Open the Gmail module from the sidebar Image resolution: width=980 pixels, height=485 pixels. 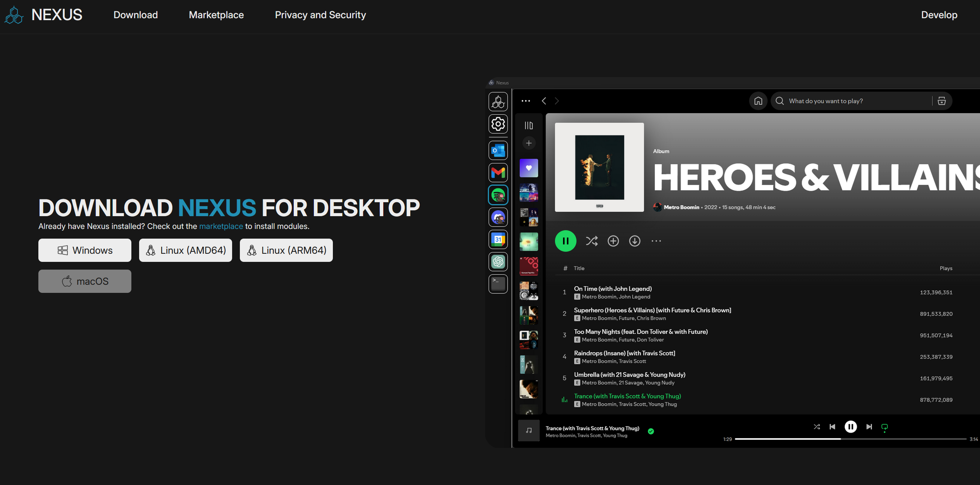point(498,173)
